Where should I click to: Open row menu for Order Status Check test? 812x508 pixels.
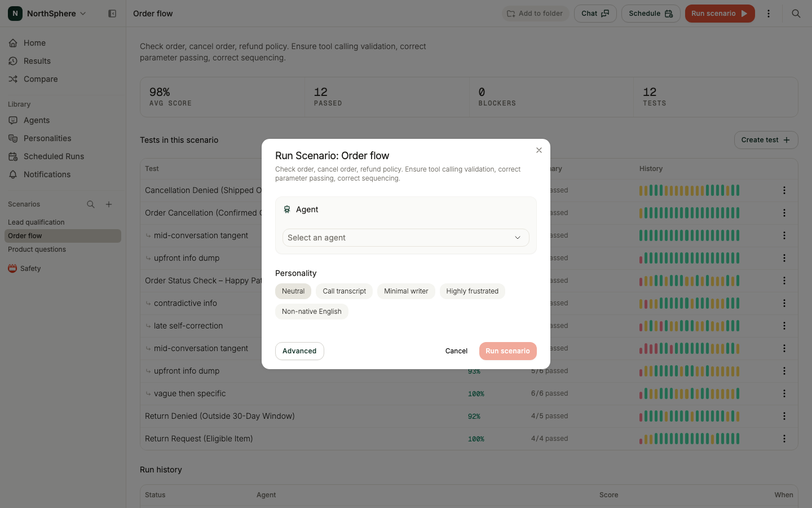[784, 281]
